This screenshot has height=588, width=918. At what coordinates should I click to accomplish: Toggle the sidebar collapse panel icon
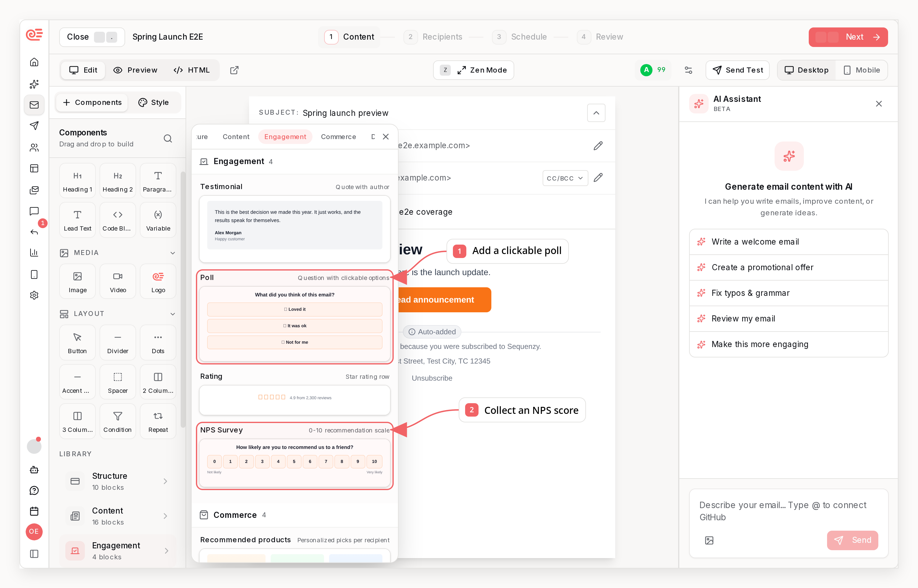pyautogui.click(x=34, y=554)
